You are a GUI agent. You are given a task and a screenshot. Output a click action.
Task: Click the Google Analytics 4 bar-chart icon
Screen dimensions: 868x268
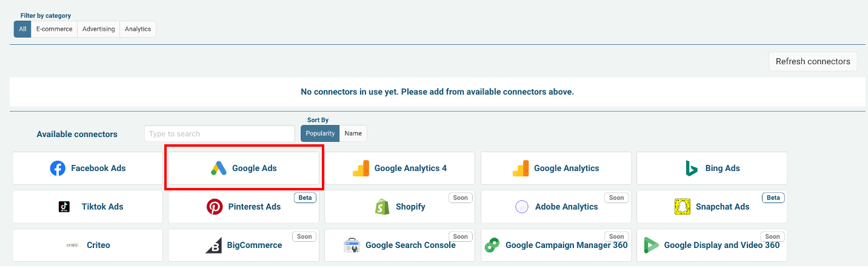click(361, 168)
